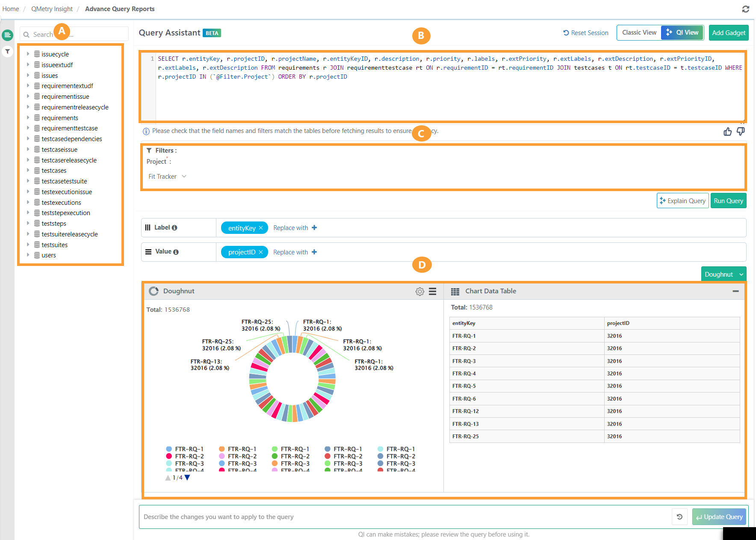Viewport: 756px width, 540px height.
Task: Click the refresh icon at top right
Action: (746, 9)
